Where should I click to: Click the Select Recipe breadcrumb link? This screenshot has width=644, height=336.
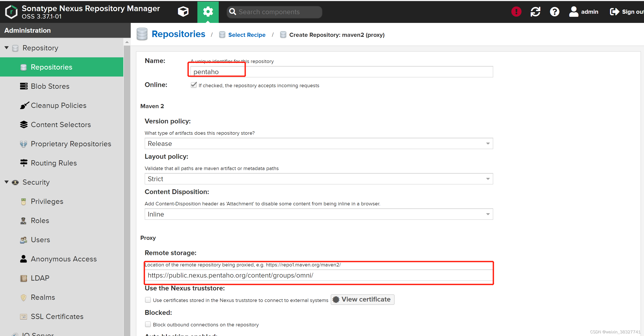pos(247,35)
